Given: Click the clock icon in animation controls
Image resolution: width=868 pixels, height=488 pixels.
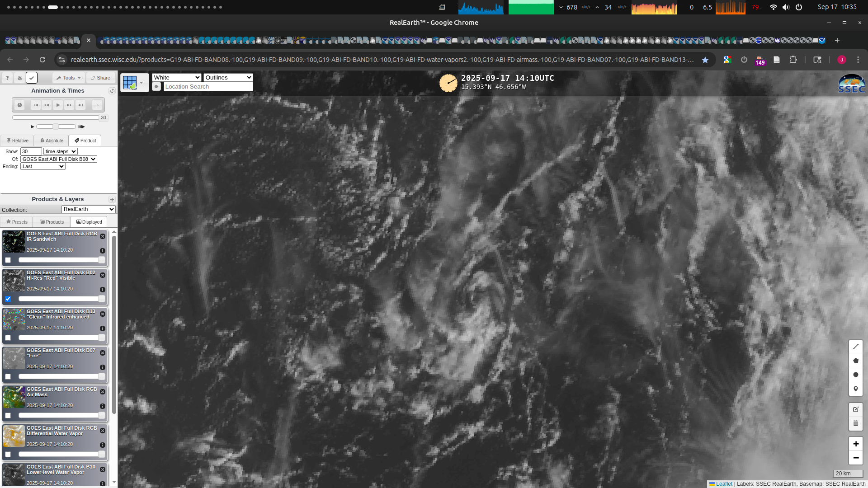Looking at the screenshot, I should [19, 105].
